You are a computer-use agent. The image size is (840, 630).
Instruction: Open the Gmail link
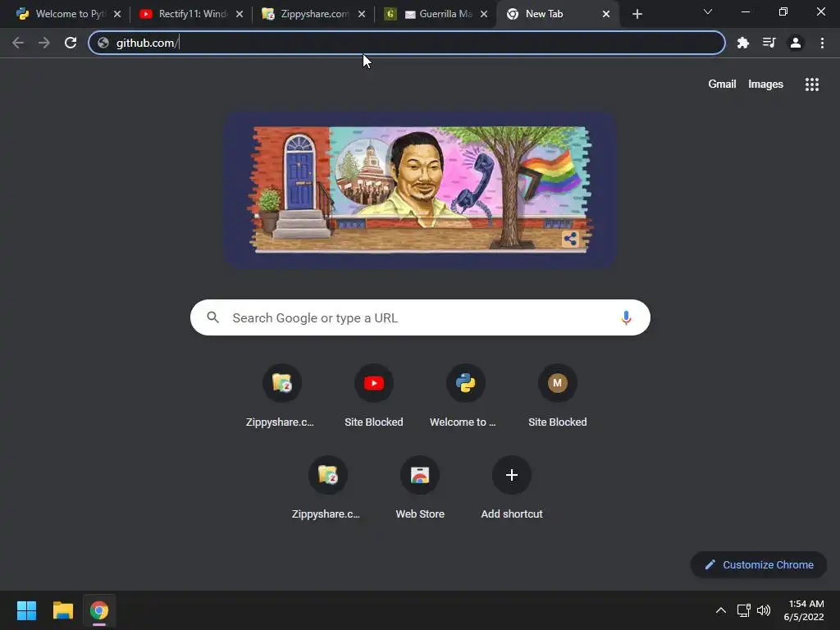722,84
